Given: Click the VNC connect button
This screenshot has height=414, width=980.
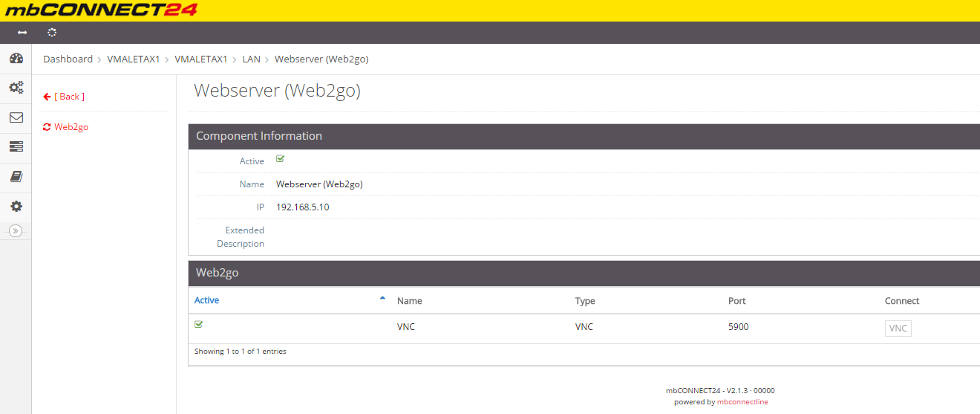Looking at the screenshot, I should coord(898,329).
